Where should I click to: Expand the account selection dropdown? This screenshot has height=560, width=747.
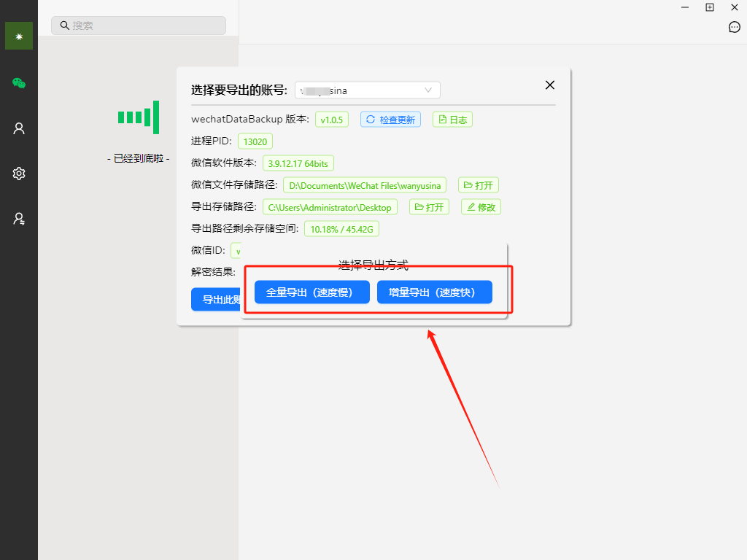point(368,90)
